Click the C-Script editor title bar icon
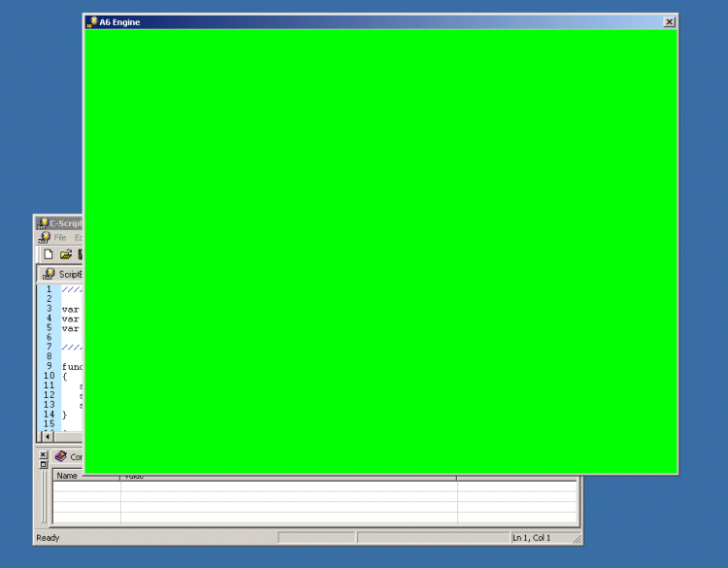The width and height of the screenshot is (728, 568). click(x=43, y=223)
